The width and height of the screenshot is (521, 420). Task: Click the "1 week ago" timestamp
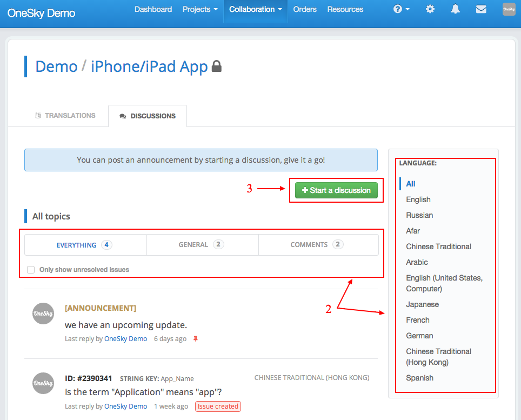tap(171, 406)
